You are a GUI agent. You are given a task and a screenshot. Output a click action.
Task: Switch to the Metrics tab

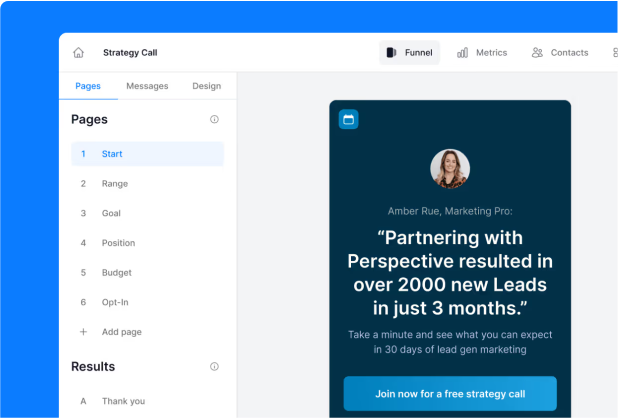(482, 52)
